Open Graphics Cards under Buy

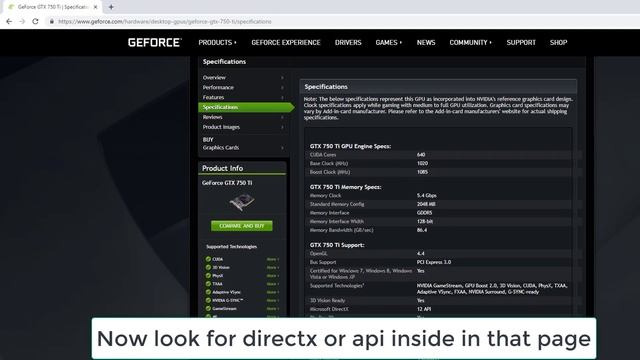220,148
